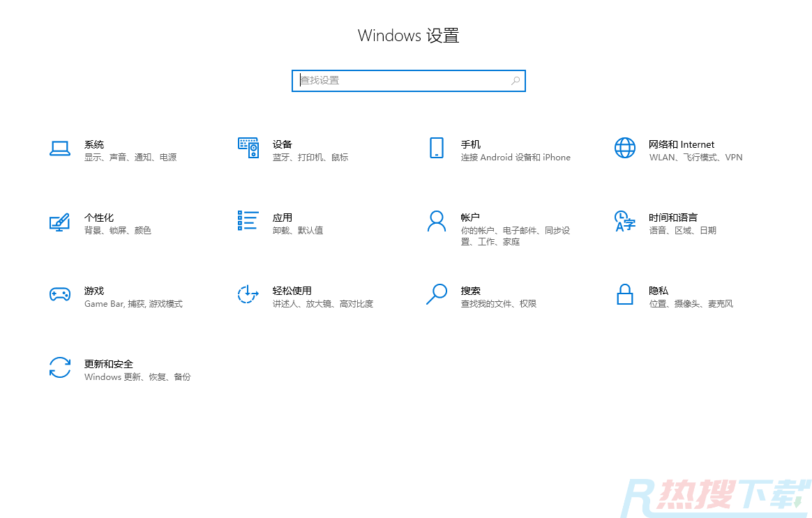
Task: Open the 手机 settings title
Action: [471, 144]
